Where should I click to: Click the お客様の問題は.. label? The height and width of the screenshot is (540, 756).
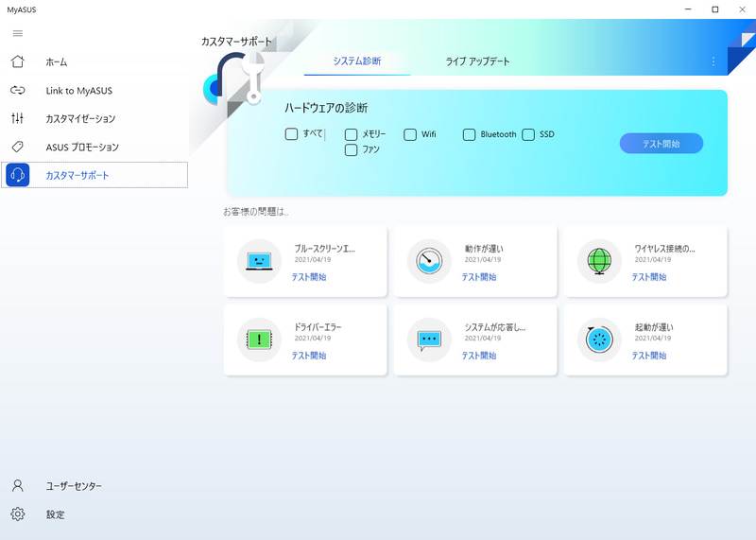click(x=256, y=212)
